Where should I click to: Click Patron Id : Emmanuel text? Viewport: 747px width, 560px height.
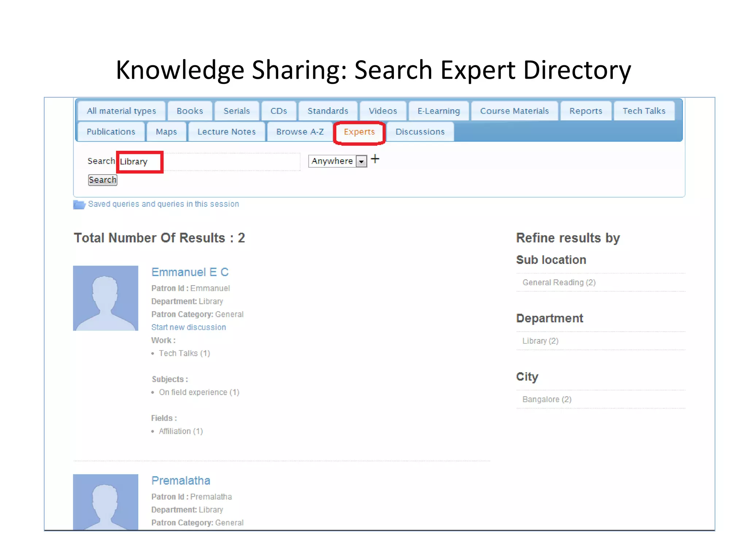pyautogui.click(x=191, y=288)
